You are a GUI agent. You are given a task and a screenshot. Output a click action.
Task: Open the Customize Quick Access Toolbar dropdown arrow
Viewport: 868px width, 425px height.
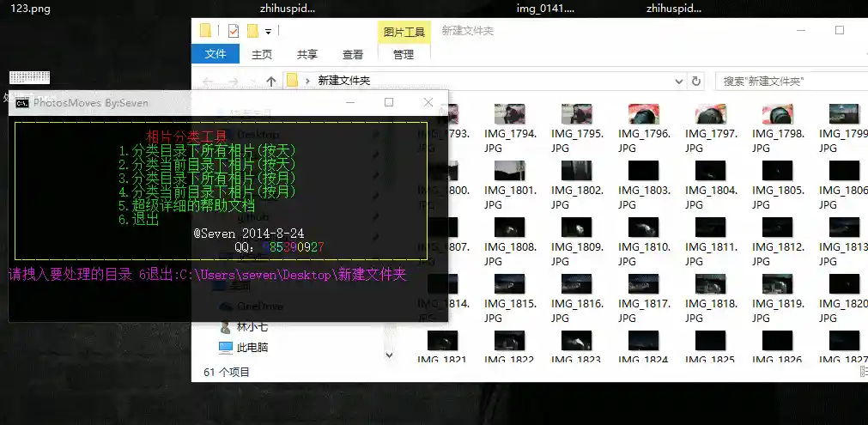269,32
